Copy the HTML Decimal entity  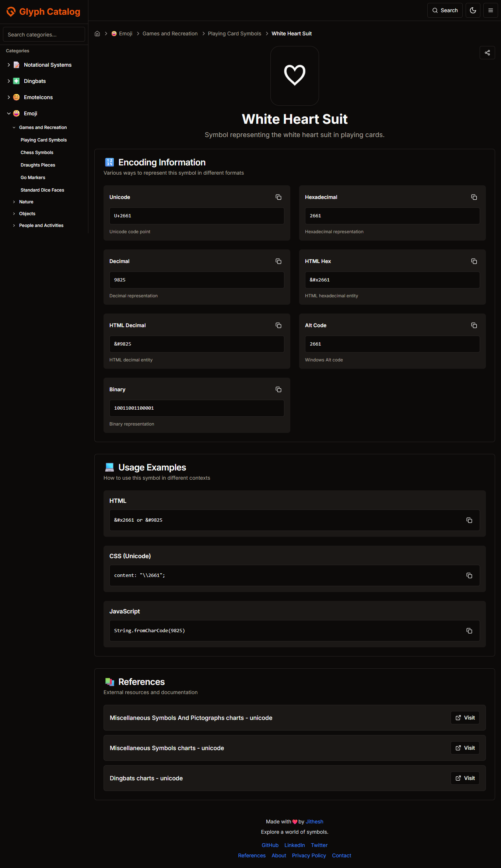pyautogui.click(x=278, y=325)
